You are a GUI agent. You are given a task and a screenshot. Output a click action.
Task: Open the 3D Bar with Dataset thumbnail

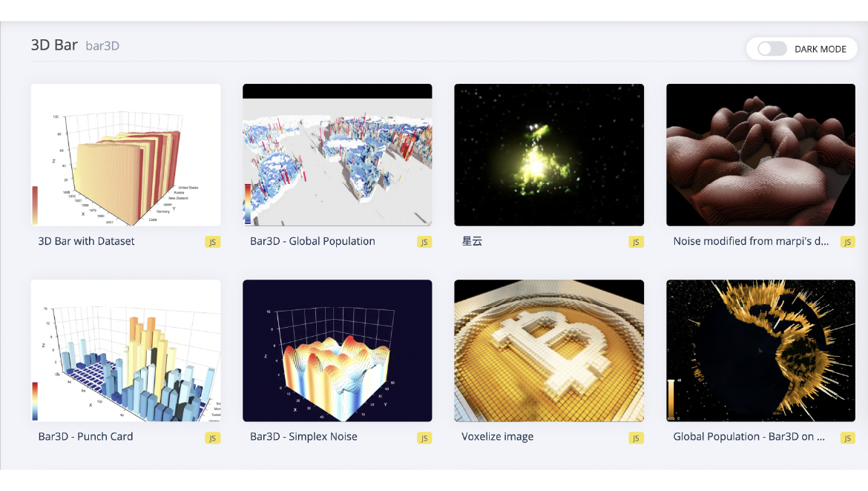tap(125, 155)
